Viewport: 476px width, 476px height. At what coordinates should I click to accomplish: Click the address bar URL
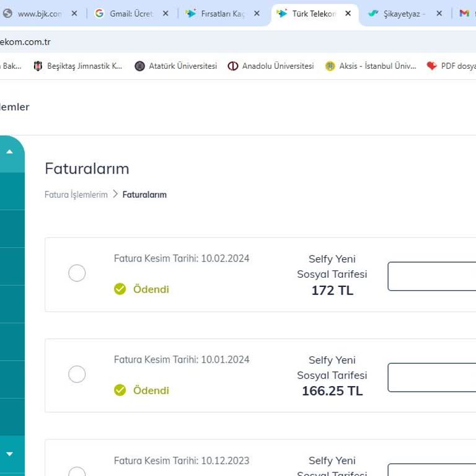(25, 42)
